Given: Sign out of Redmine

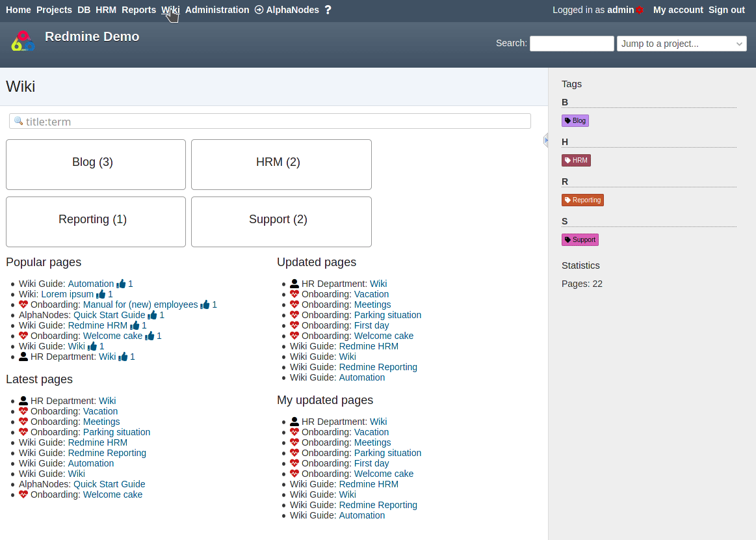Looking at the screenshot, I should 726,10.
